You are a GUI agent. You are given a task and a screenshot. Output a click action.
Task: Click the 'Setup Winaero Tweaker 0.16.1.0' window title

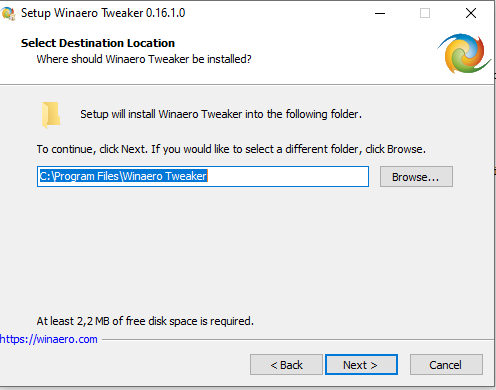pos(103,13)
